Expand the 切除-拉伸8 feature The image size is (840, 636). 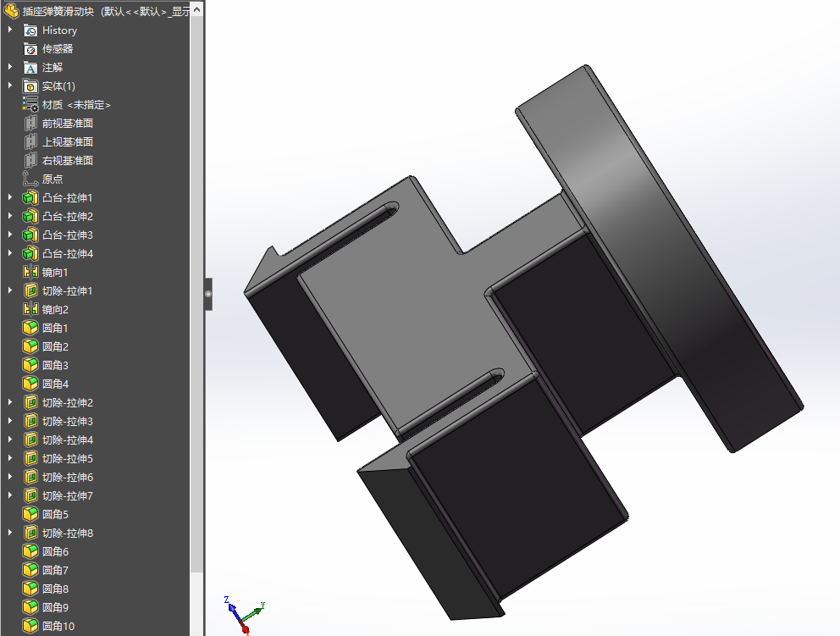(9, 533)
